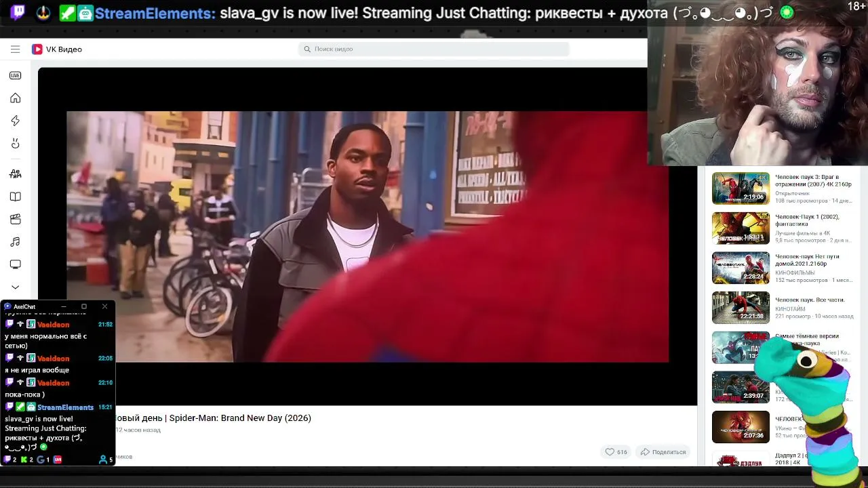Click the Twitch badge beside StreamElements in AxelChat
868x488 pixels.
tap(9, 407)
